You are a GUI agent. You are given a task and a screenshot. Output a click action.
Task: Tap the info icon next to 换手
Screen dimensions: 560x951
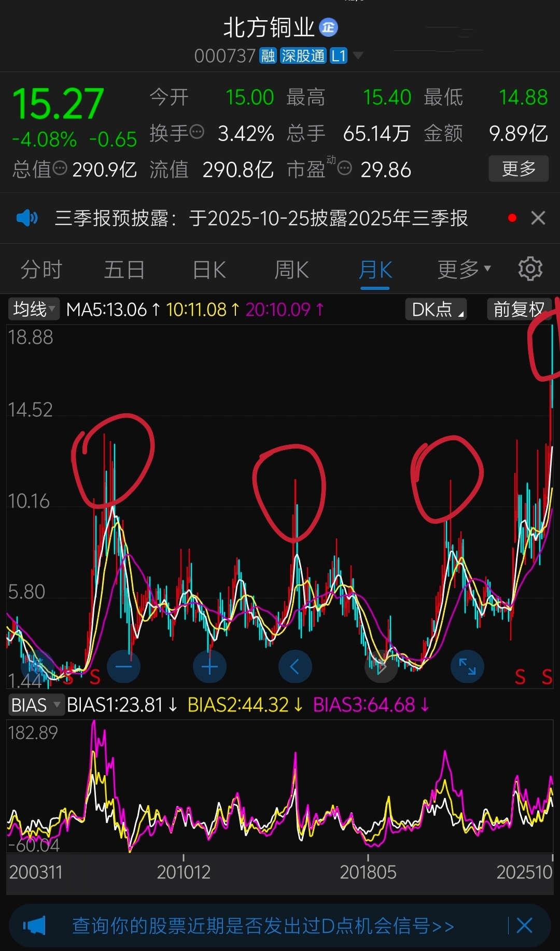tap(197, 132)
